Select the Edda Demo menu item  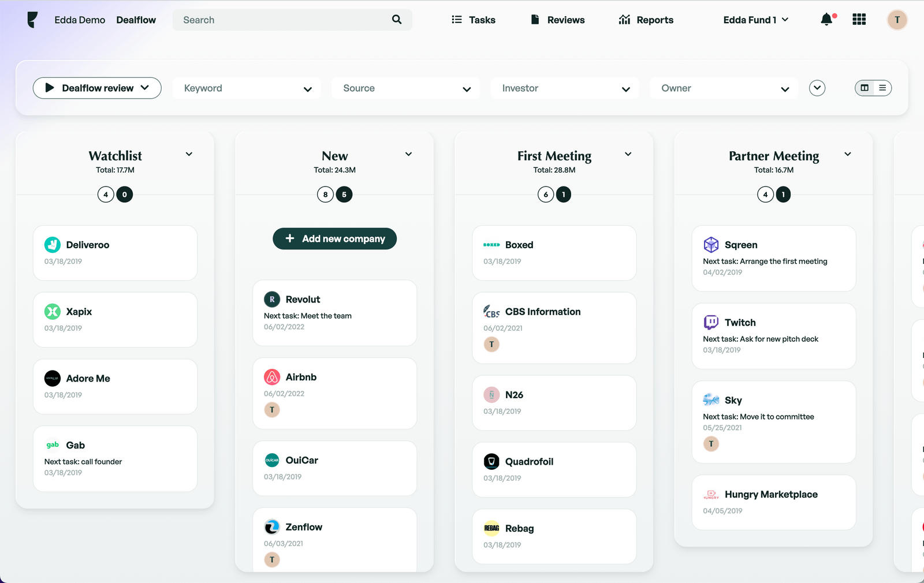(x=80, y=20)
